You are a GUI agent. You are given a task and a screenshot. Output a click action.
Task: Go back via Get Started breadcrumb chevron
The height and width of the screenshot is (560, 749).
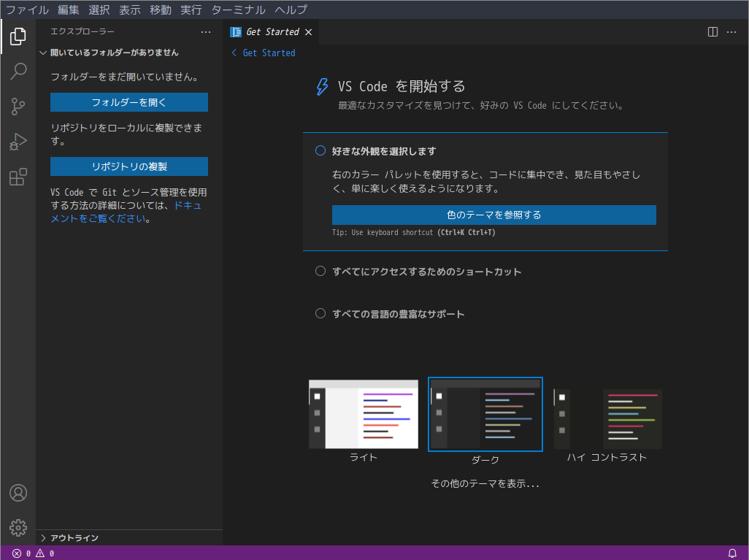(234, 53)
